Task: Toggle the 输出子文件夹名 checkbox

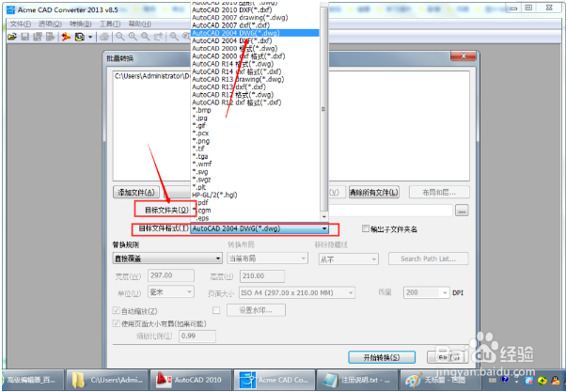Action: tap(366, 228)
